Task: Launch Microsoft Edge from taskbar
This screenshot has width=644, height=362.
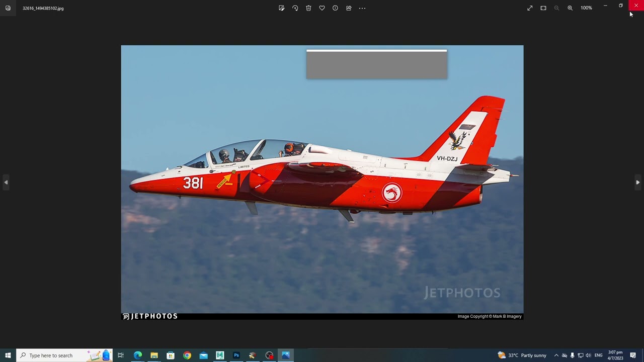Action: [138, 355]
